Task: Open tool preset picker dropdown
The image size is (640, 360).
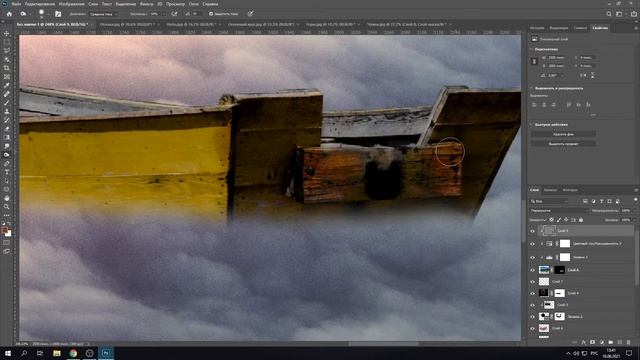Action: pyautogui.click(x=29, y=14)
